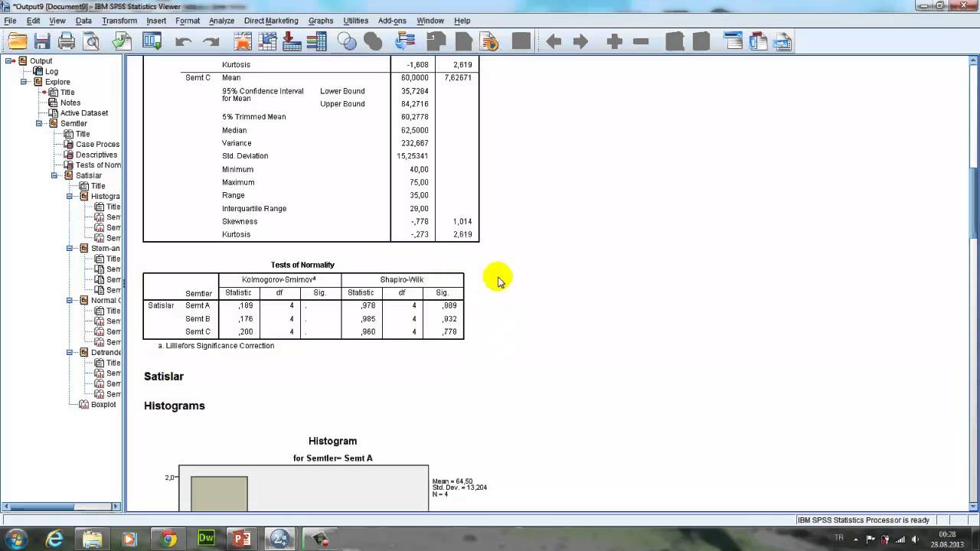The image size is (980, 551).
Task: Open the Analyze menu
Action: (221, 21)
